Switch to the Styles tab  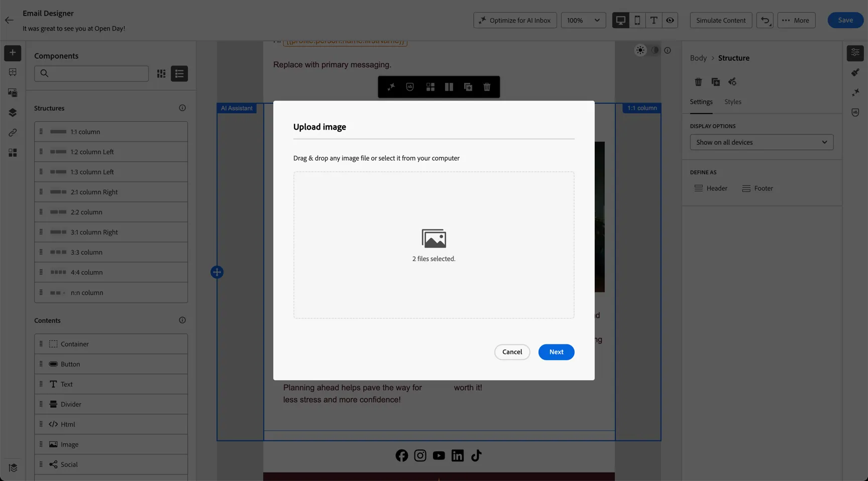coord(732,102)
